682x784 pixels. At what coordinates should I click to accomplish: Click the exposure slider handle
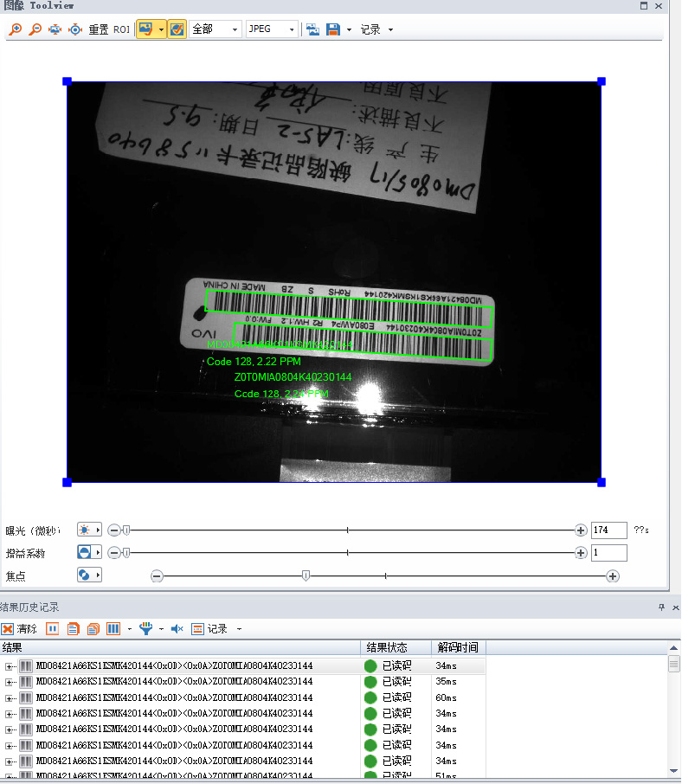[x=127, y=530]
